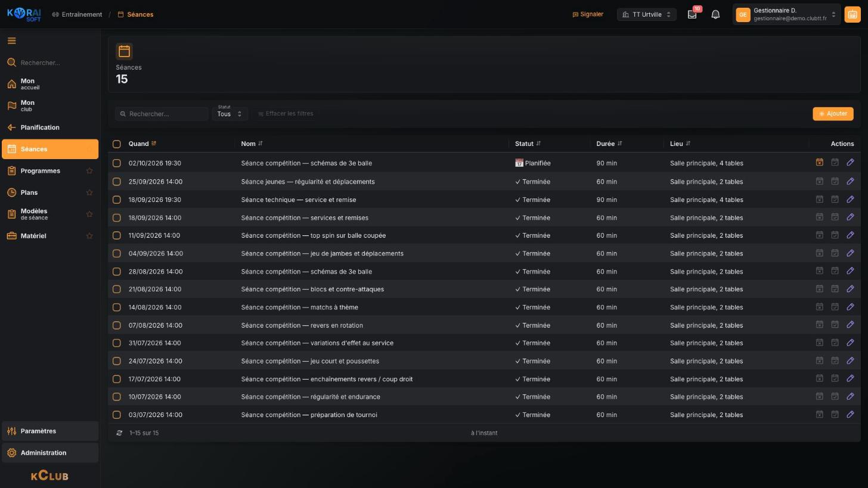Collapse the sidebar with hamburger icon

[x=12, y=41]
